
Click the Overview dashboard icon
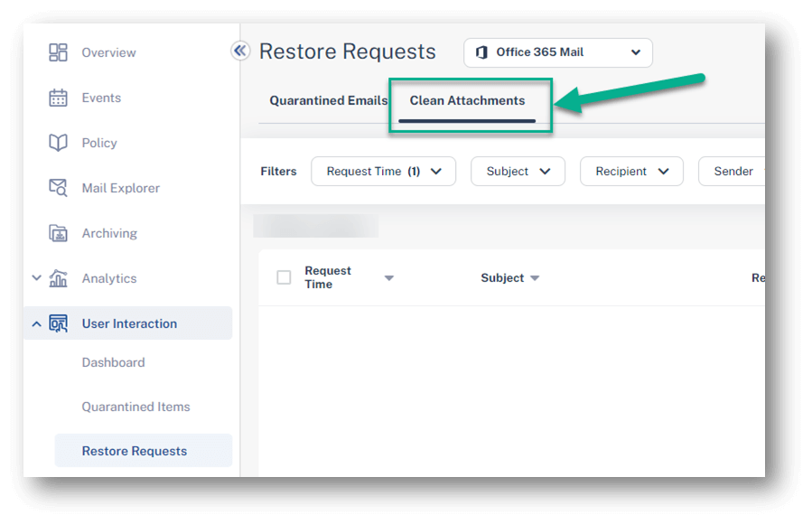pyautogui.click(x=58, y=52)
